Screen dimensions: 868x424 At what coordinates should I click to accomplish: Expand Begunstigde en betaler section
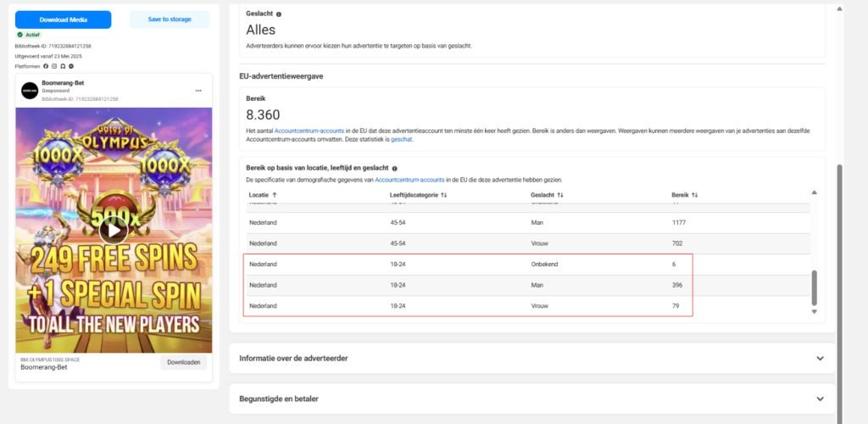[x=532, y=399]
